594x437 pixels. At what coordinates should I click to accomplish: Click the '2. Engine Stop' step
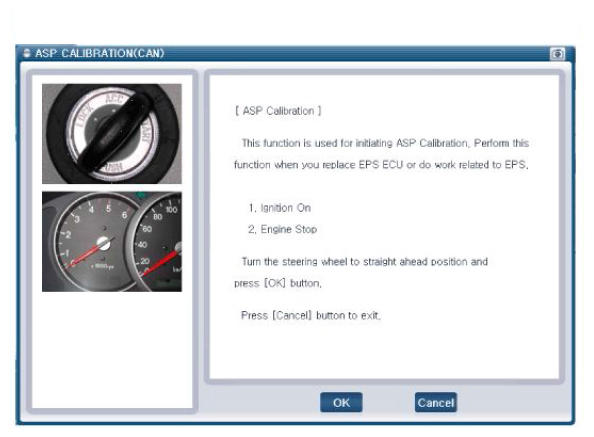coord(283,229)
